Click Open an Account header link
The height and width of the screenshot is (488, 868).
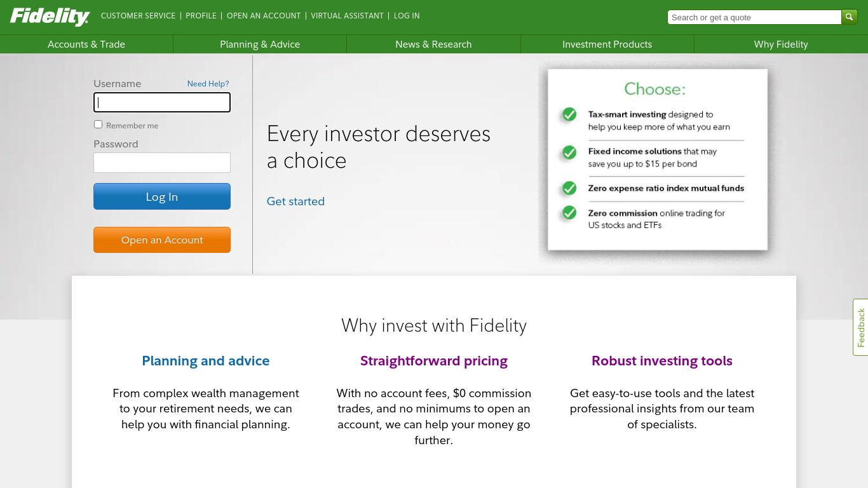tap(264, 16)
